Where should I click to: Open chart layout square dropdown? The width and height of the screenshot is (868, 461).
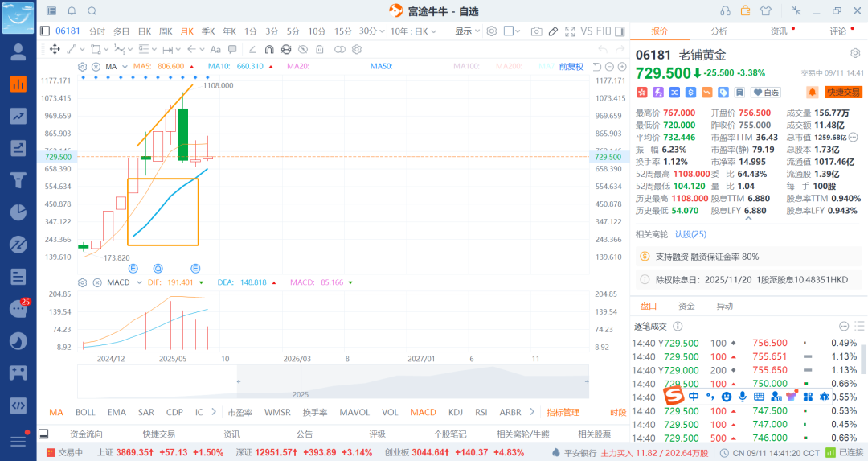(512, 31)
